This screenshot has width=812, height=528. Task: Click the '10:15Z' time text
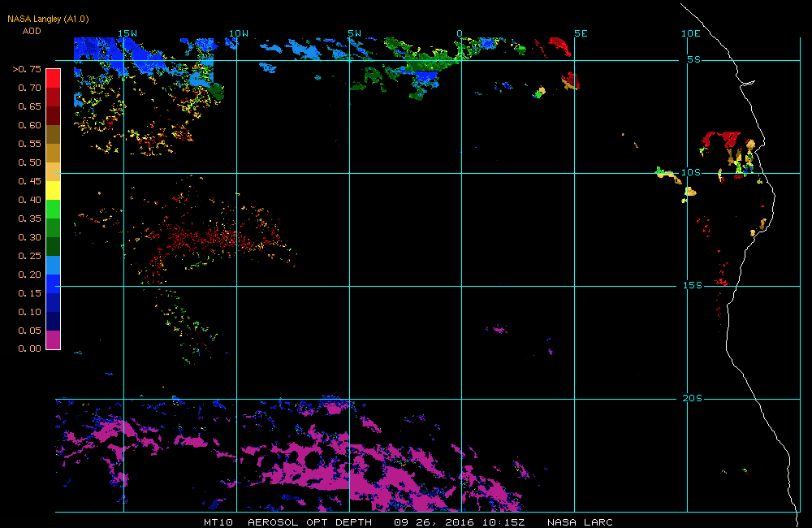point(503,522)
